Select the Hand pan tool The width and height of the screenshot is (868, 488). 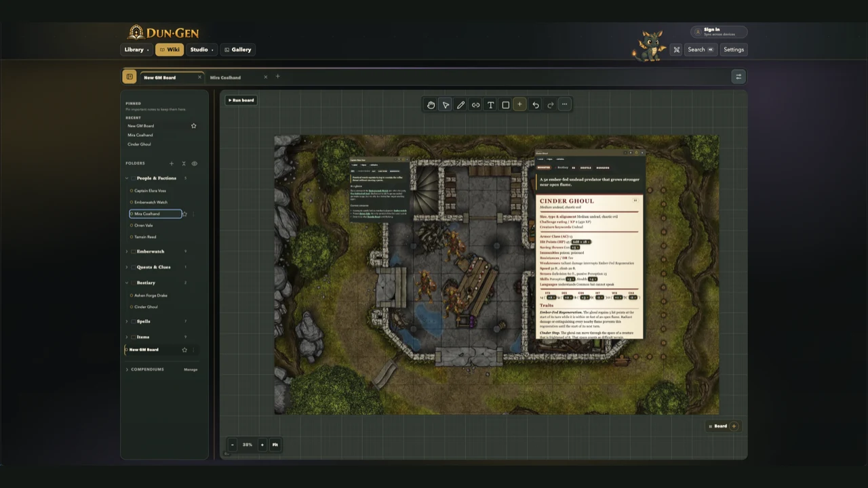[x=431, y=105]
